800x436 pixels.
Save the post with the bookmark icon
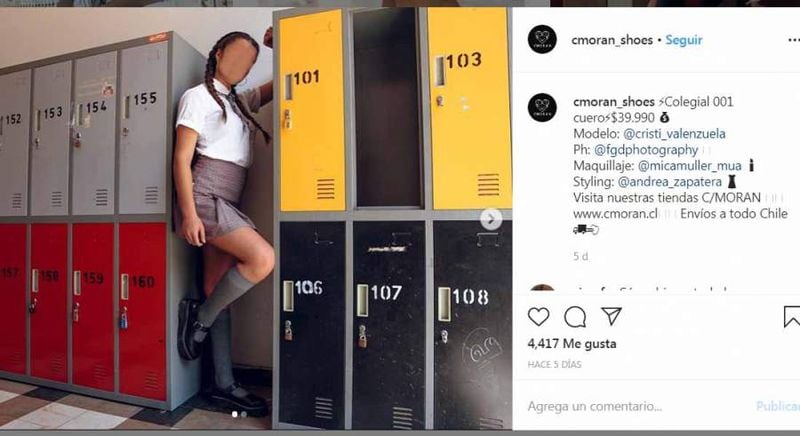[791, 317]
